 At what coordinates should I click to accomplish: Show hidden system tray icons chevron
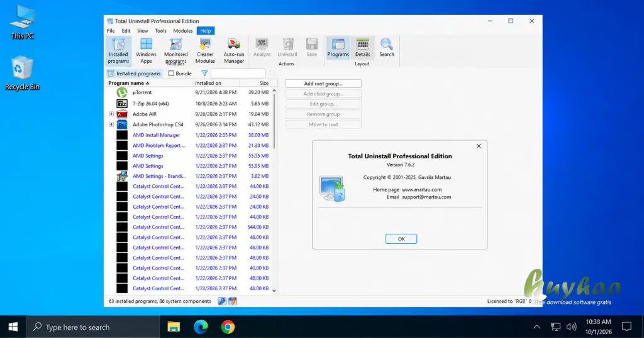pos(537,327)
